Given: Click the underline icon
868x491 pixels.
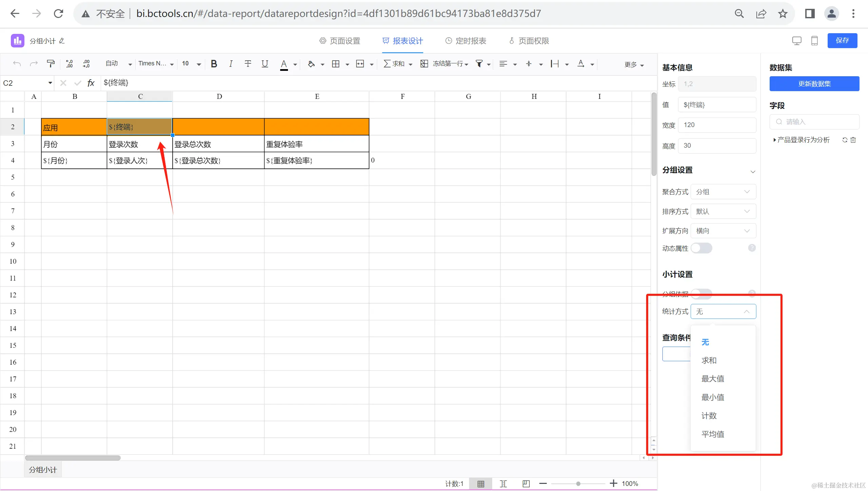Looking at the screenshot, I should point(265,64).
